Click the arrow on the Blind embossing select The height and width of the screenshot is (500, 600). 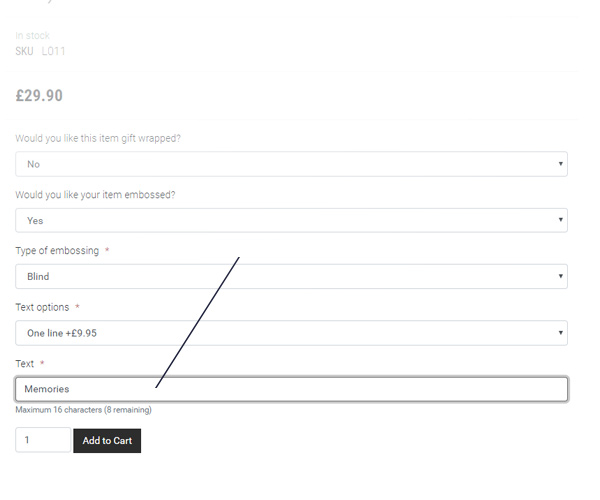pos(560,276)
